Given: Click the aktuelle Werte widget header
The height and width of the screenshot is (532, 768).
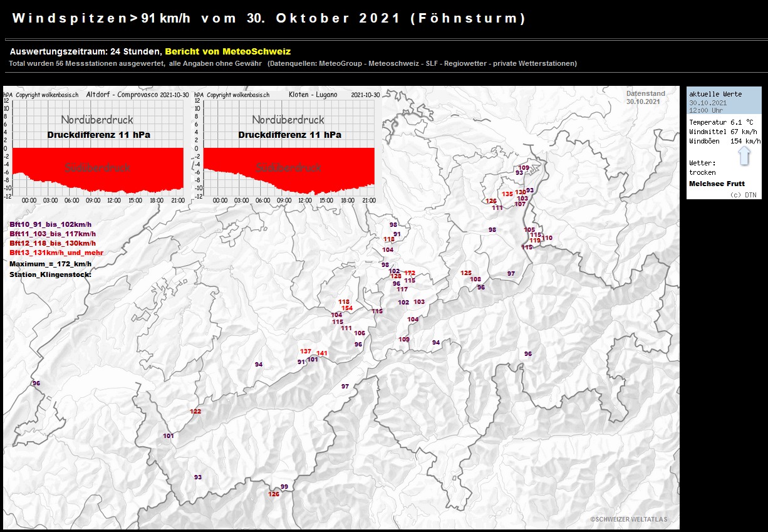Looking at the screenshot, I should tap(715, 94).
